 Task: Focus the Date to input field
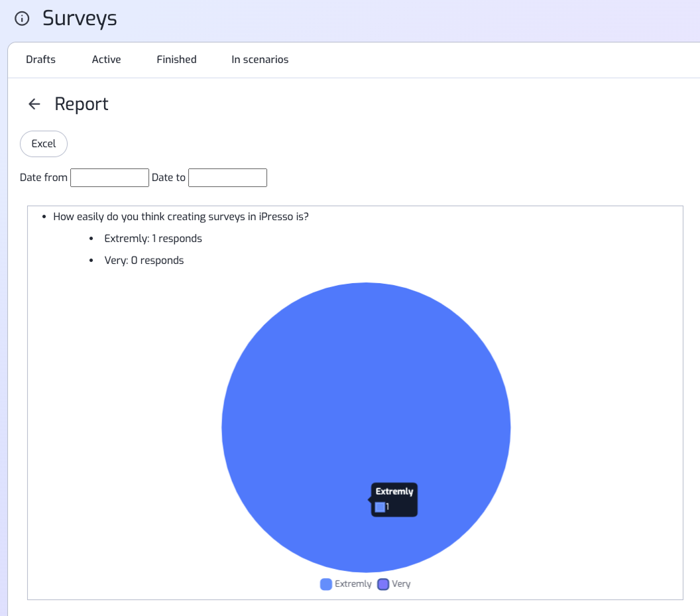(227, 177)
